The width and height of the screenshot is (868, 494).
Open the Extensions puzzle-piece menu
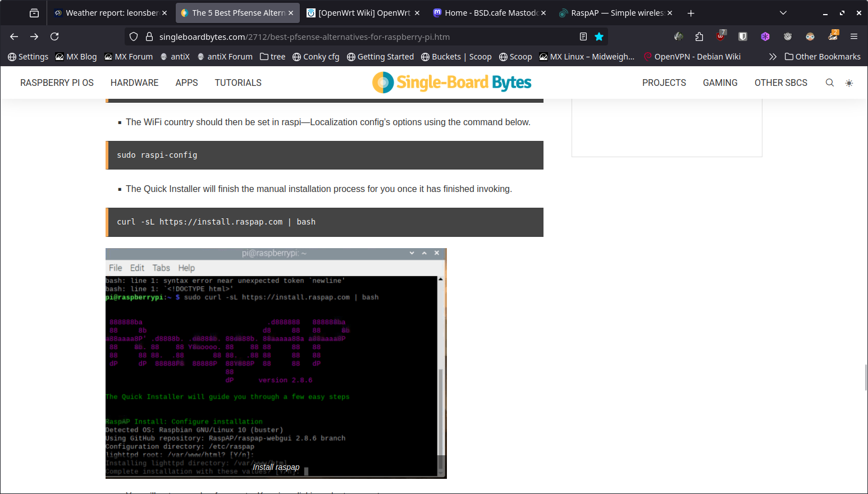click(699, 36)
